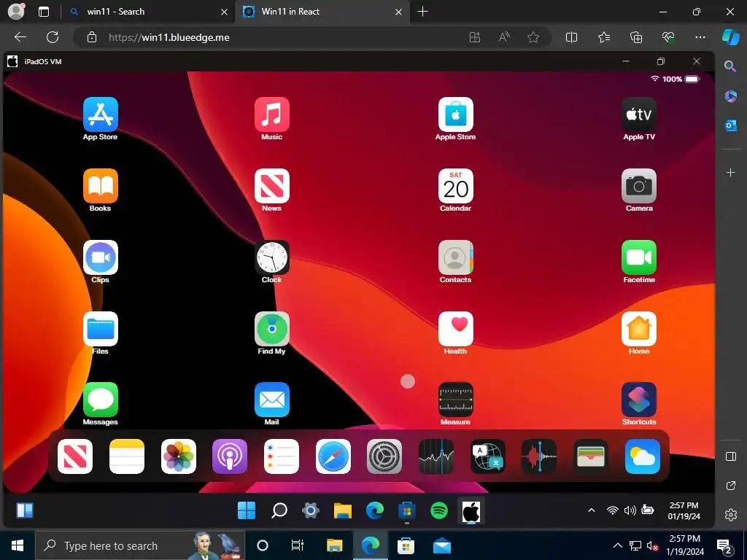
Task: Open Voice Memos from the iPad dock
Action: pyautogui.click(x=539, y=456)
